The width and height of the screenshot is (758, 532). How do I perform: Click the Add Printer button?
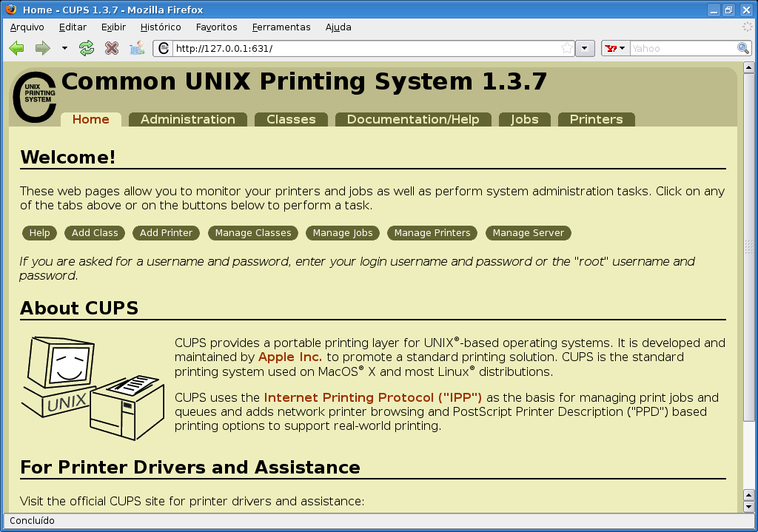point(166,233)
